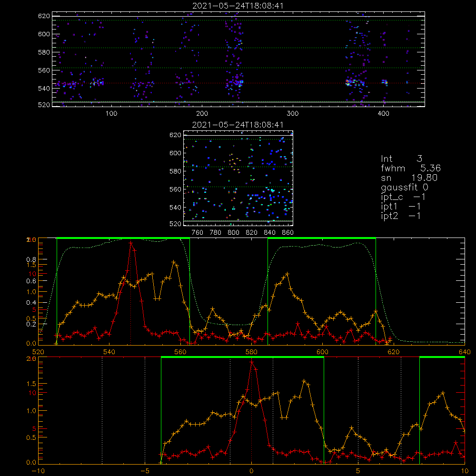The image size is (476, 476).
Task: Select the 'Int 3' statistics line
Action: pyautogui.click(x=401, y=159)
